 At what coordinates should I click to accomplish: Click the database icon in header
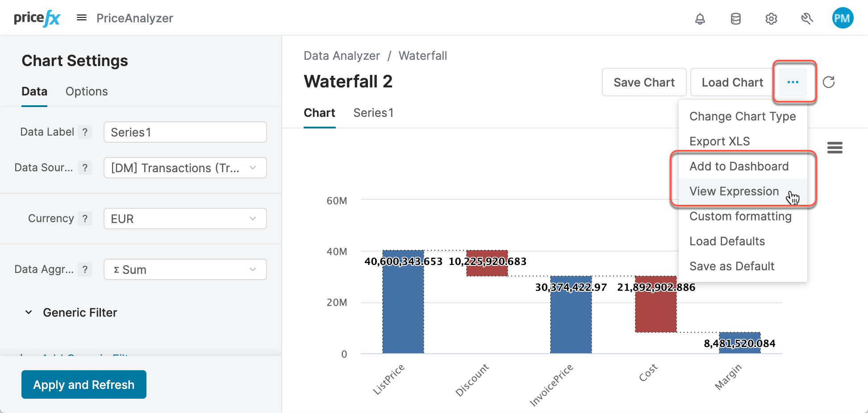click(x=735, y=19)
